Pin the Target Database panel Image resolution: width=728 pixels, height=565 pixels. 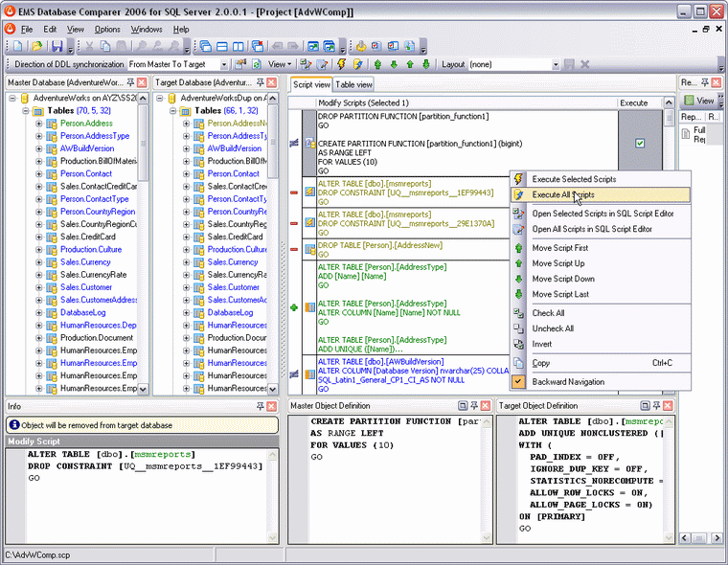coord(260,82)
